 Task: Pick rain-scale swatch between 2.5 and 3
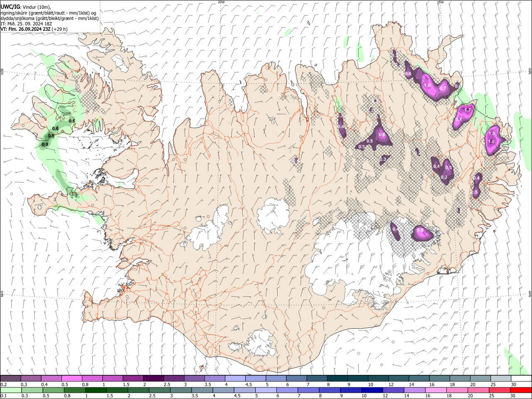[159, 390]
